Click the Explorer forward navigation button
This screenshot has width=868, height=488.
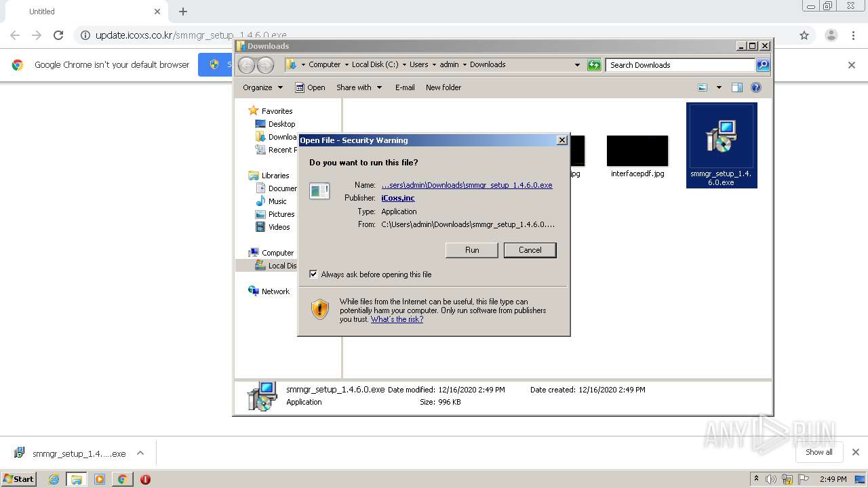(x=265, y=65)
